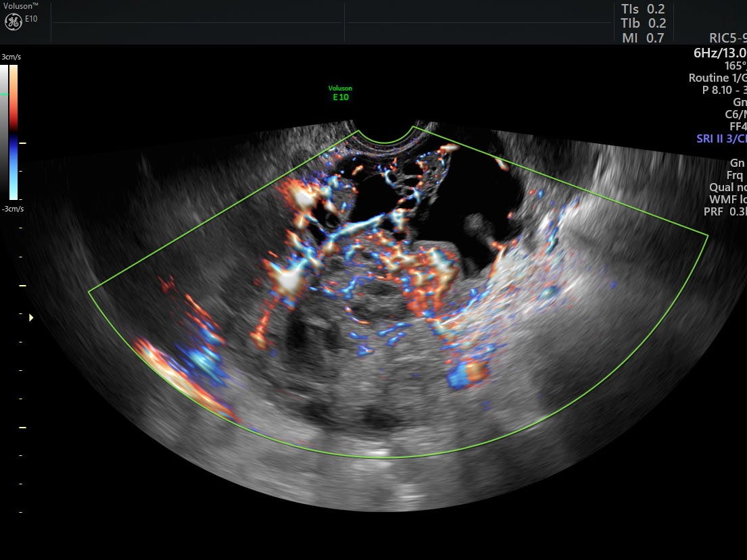Click the Qual Doppler quality parameter

coord(727,187)
